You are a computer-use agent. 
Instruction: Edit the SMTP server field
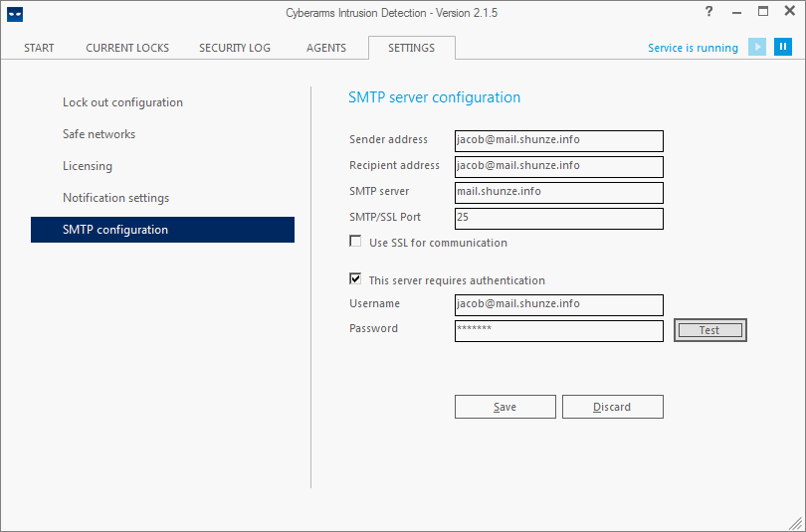(559, 193)
